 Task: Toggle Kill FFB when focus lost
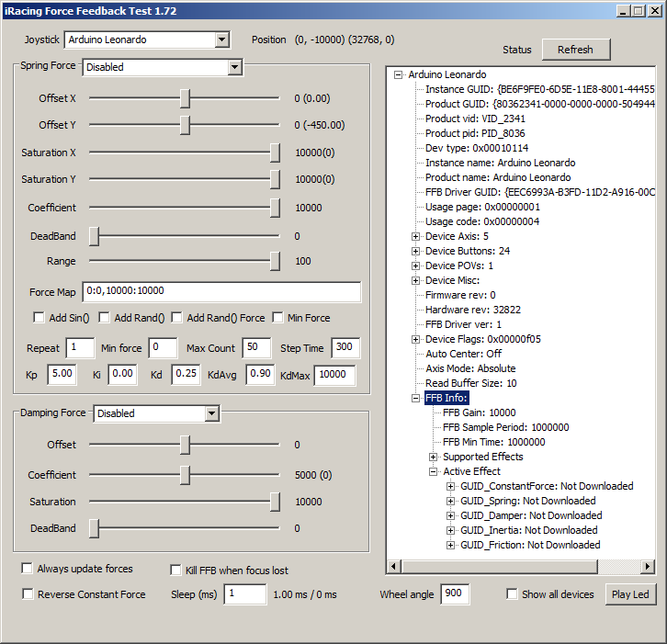(175, 570)
